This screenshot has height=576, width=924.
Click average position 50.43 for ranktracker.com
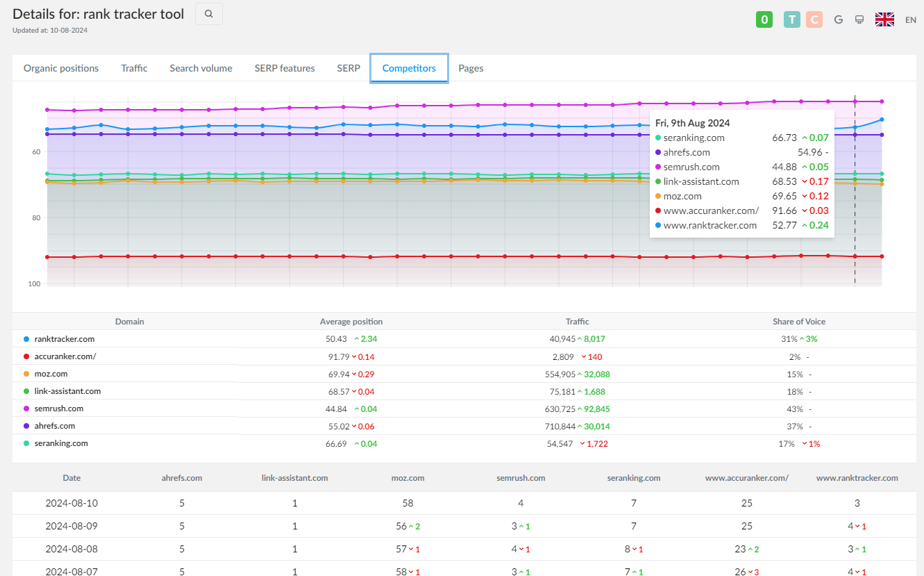[336, 339]
